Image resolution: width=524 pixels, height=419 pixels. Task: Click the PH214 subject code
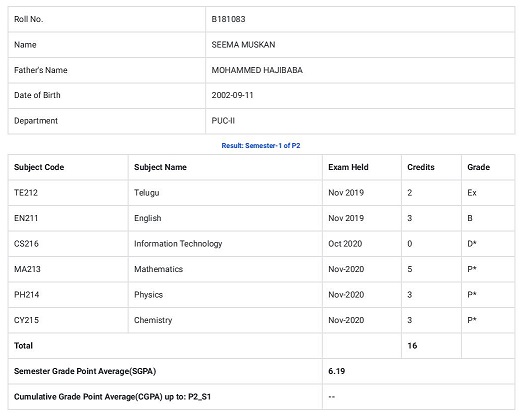(26, 295)
